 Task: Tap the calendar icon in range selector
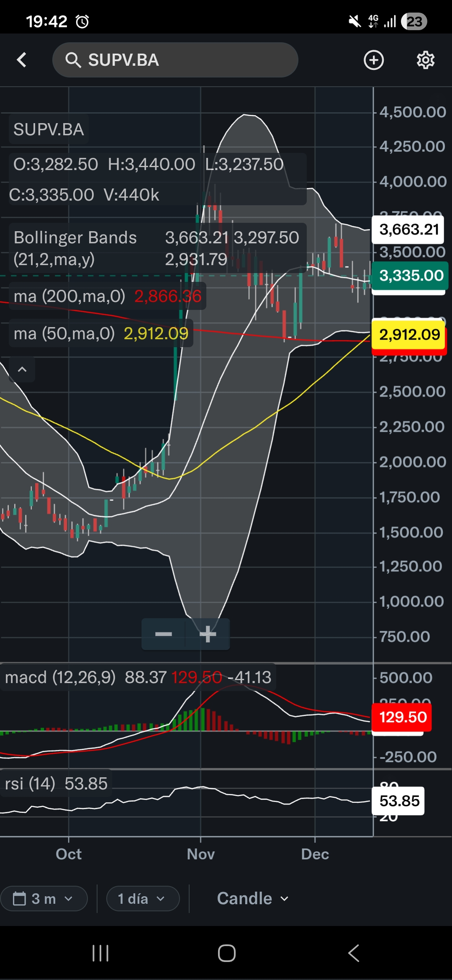click(20, 898)
